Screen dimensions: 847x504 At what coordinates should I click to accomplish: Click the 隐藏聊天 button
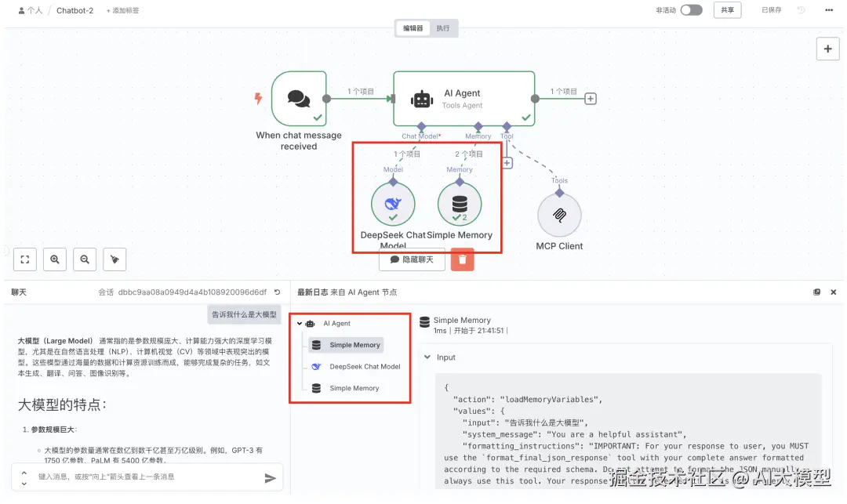tap(413, 259)
